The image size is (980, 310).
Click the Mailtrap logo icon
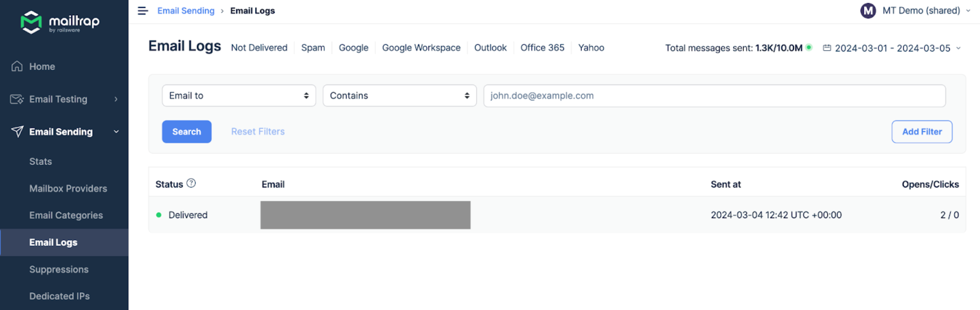coord(31,22)
